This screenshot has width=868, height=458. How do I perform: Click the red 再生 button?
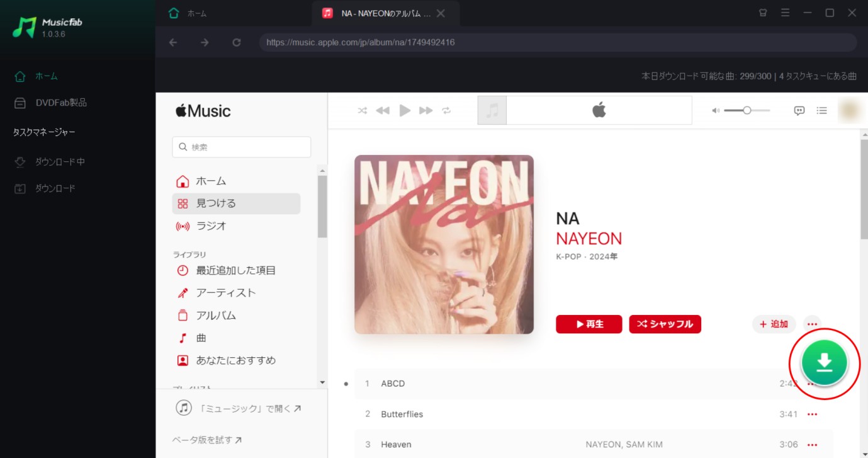coord(589,324)
